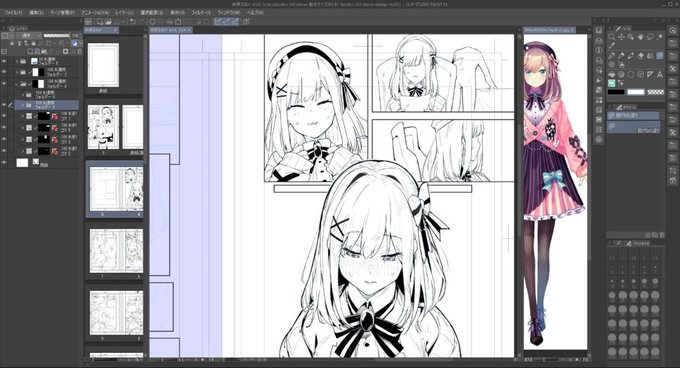Screen dimensions: 680x368
Task: Select the Move (four-arrow) tool
Action: [621, 37]
